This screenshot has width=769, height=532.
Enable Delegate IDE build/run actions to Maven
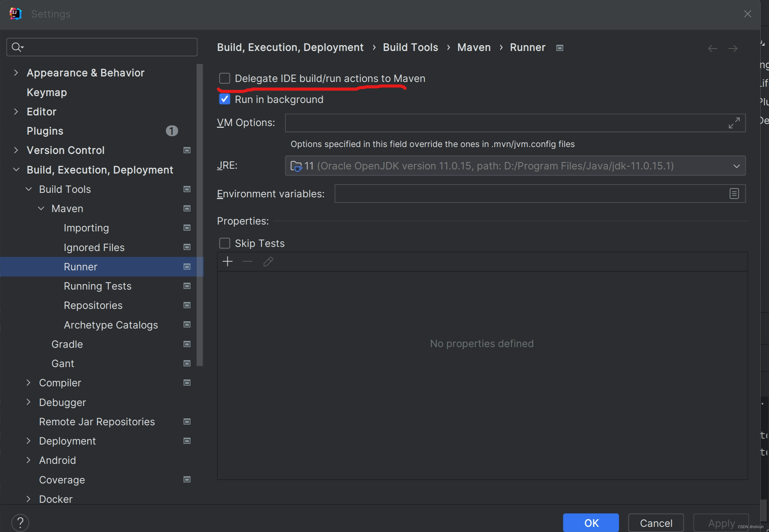224,78
